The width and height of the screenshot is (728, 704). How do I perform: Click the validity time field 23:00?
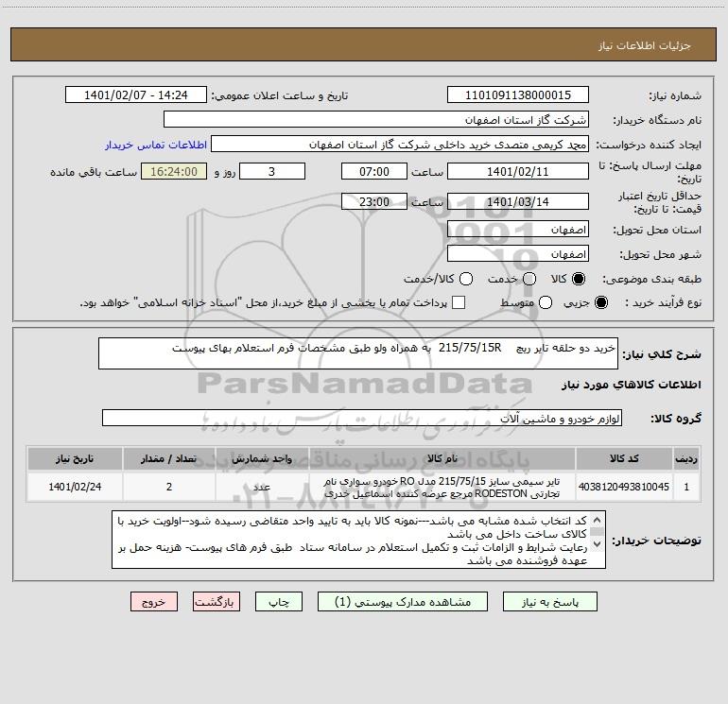[x=374, y=202]
